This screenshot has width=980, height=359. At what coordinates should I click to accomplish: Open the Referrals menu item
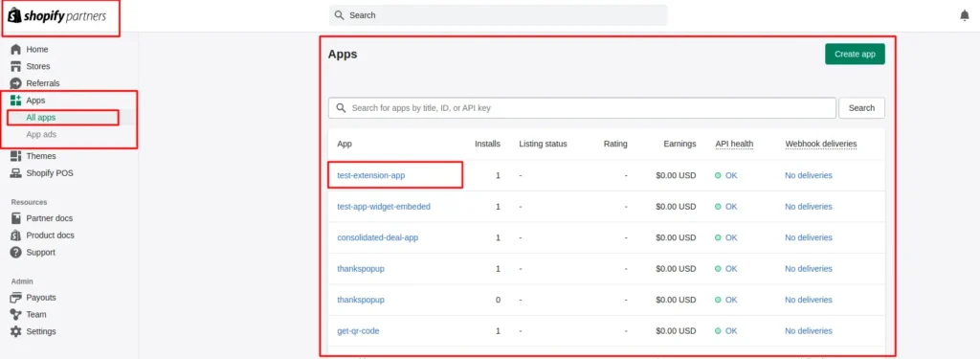pyautogui.click(x=43, y=83)
